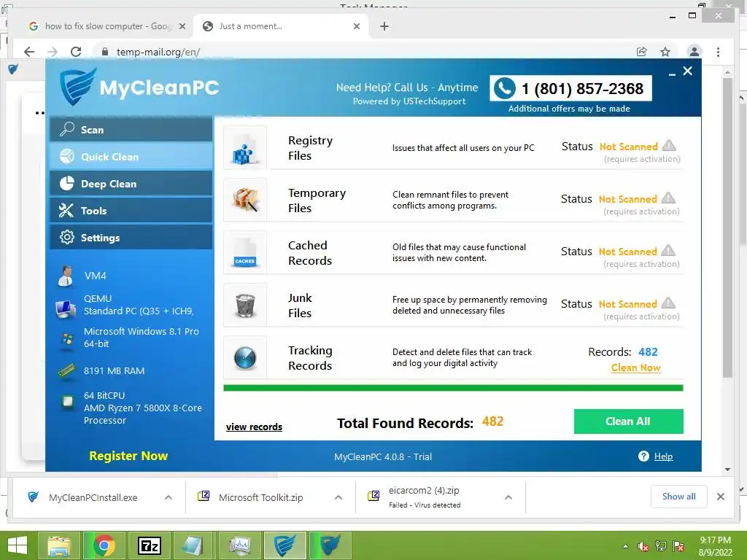Click the Cached Records icon
Viewport: 747px width, 560px height.
click(245, 252)
